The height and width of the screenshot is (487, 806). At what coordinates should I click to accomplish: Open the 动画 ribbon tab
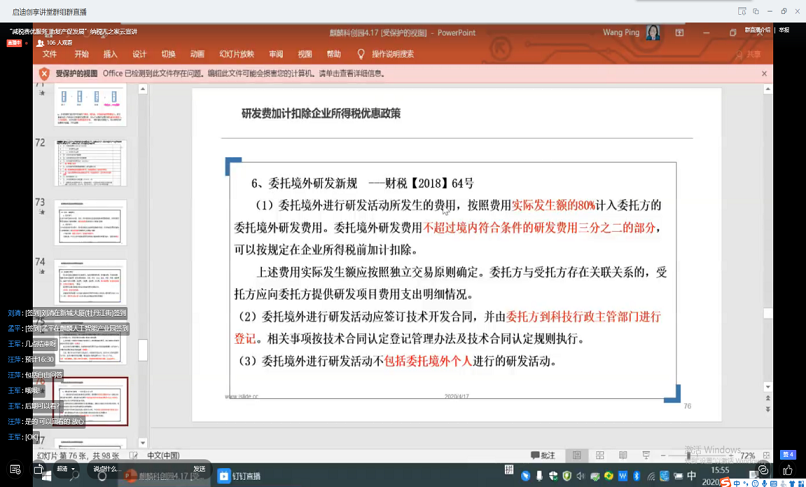click(197, 54)
